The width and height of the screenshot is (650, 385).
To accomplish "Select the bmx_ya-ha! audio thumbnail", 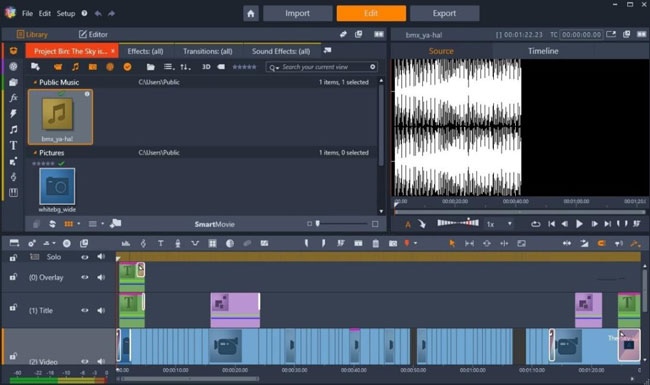I will (x=61, y=117).
